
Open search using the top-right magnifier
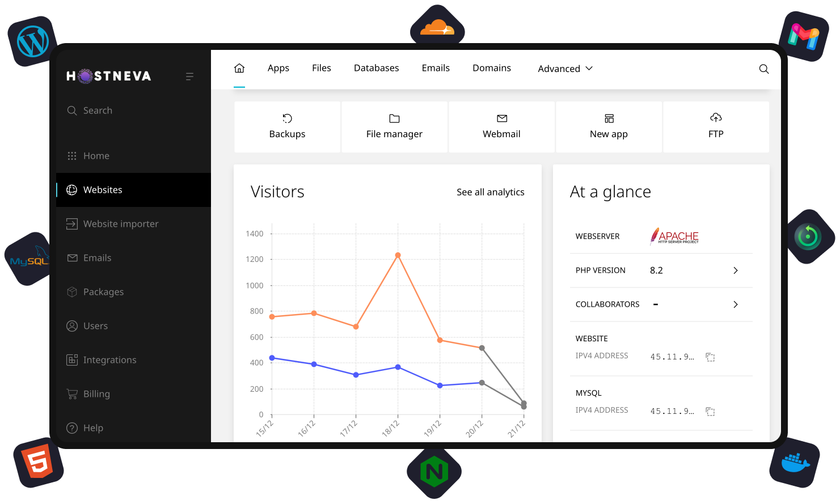763,69
